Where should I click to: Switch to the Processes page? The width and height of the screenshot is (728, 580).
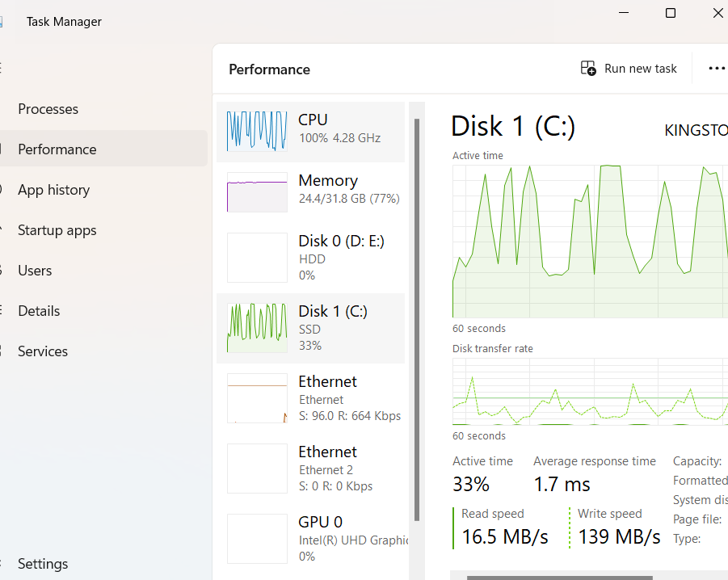pyautogui.click(x=48, y=109)
